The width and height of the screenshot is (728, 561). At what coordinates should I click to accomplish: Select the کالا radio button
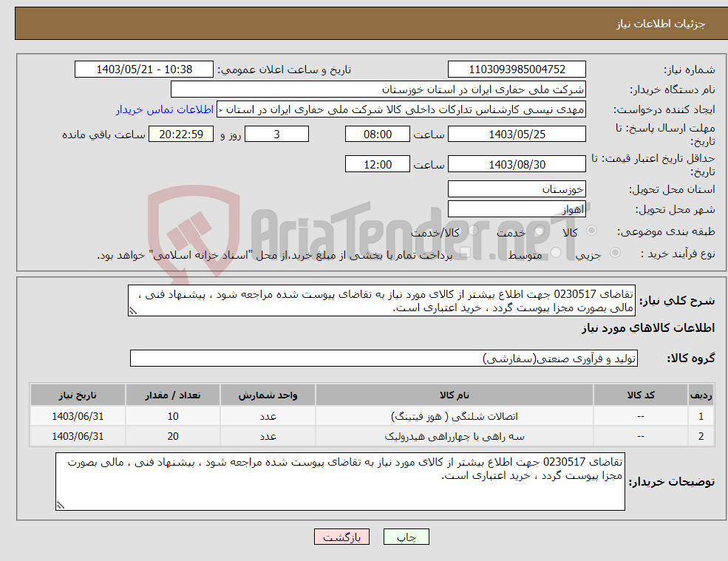click(591, 231)
